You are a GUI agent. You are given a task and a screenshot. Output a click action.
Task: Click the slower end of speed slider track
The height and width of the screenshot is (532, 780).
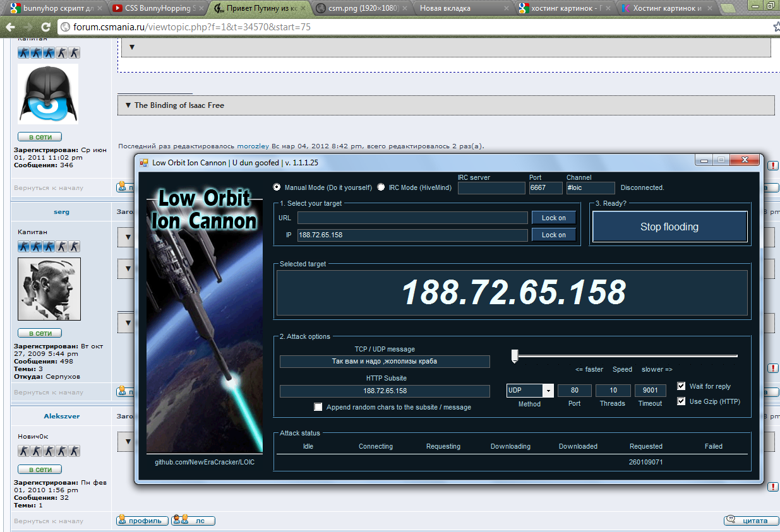735,356
